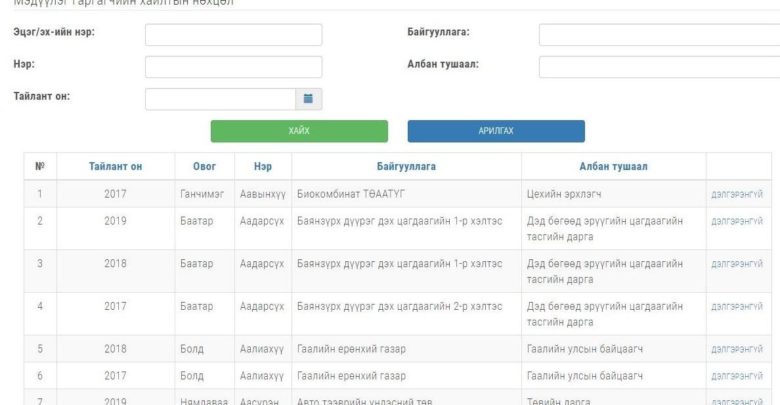Click дэлгэрэнгүй for row 3 (2018 Баатар)
The height and width of the screenshot is (405, 780).
pyautogui.click(x=738, y=264)
